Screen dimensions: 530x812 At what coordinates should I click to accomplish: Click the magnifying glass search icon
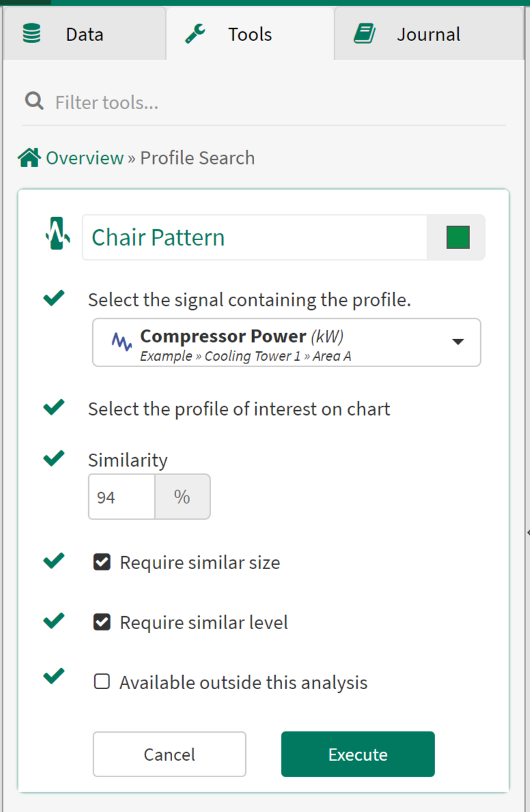[x=34, y=102]
